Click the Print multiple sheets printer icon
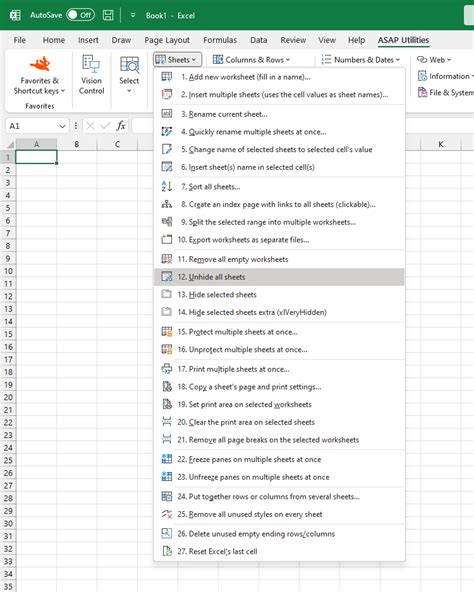 167,369
